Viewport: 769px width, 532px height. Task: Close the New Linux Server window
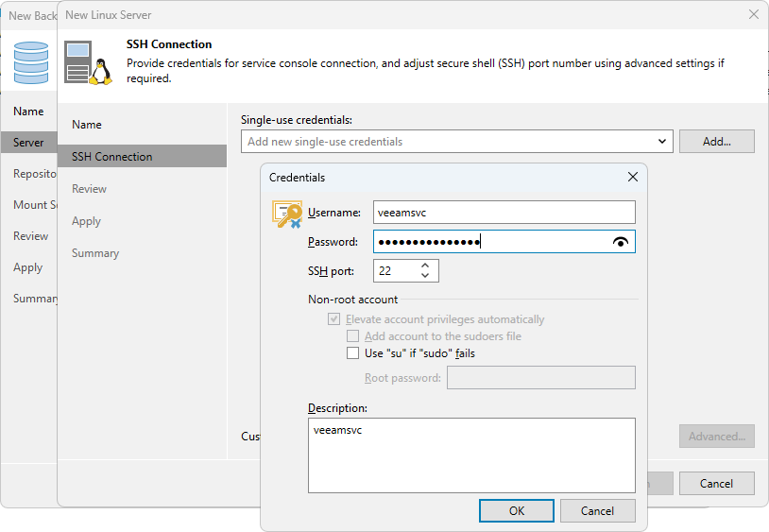coord(754,15)
